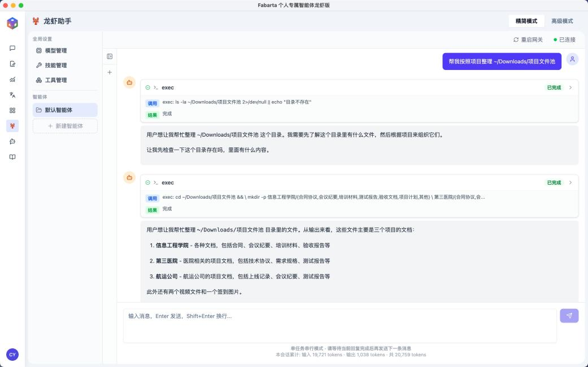Click the 调用 tag in second exec card
Viewport: 588px width, 367px height.
[153, 198]
